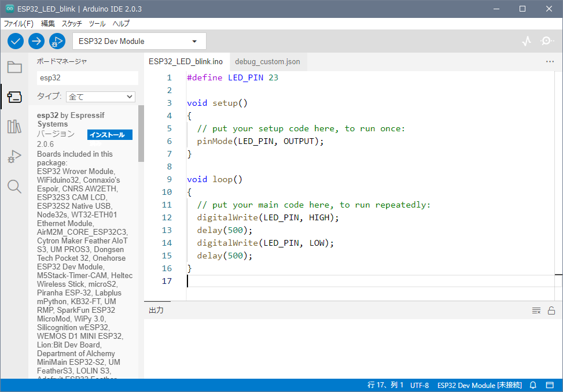563x392 pixels.
Task: Open the Library Manager books icon
Action: coord(14,127)
